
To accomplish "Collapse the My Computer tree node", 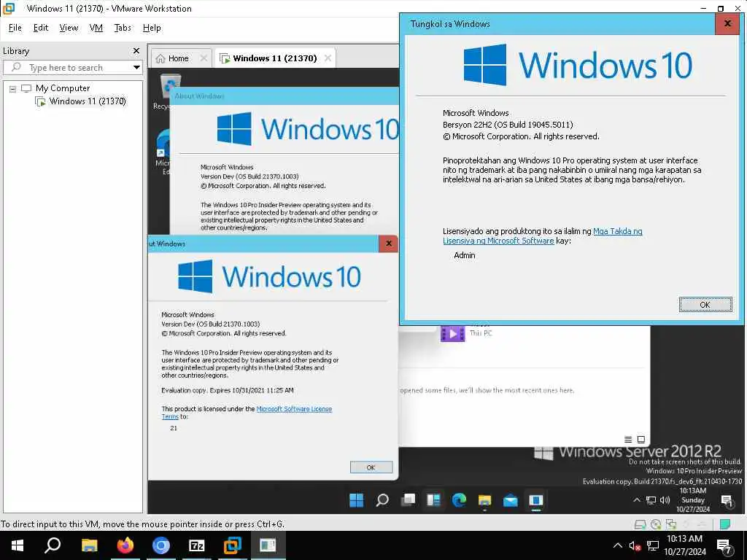I will (x=13, y=88).
